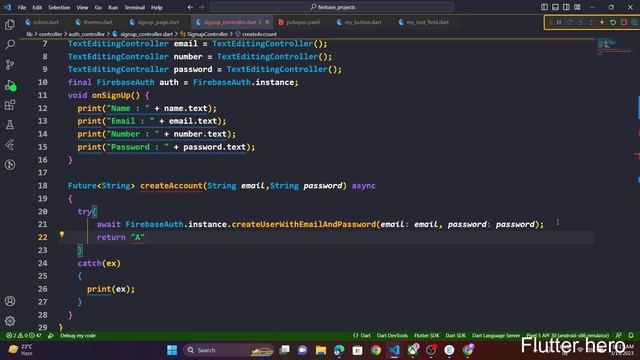Open the Run and Debug view
The width and height of the screenshot is (640, 360).
(x=10, y=85)
